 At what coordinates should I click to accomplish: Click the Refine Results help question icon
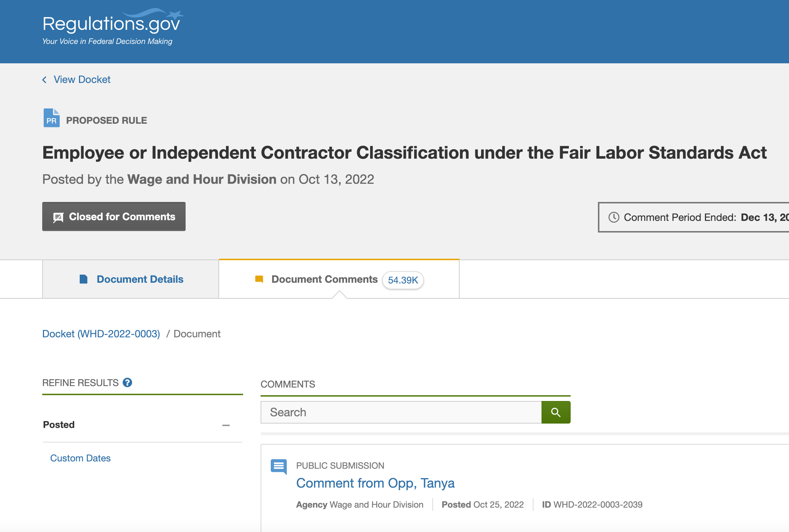(127, 382)
